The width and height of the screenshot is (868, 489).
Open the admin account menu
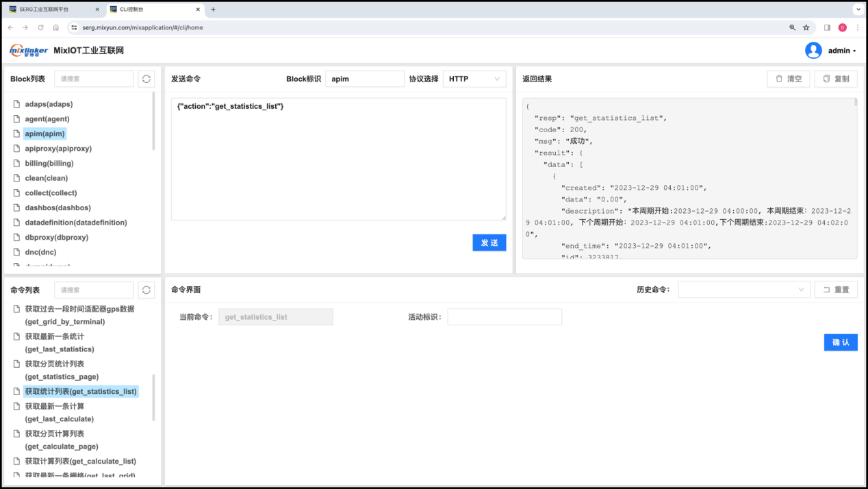[841, 51]
